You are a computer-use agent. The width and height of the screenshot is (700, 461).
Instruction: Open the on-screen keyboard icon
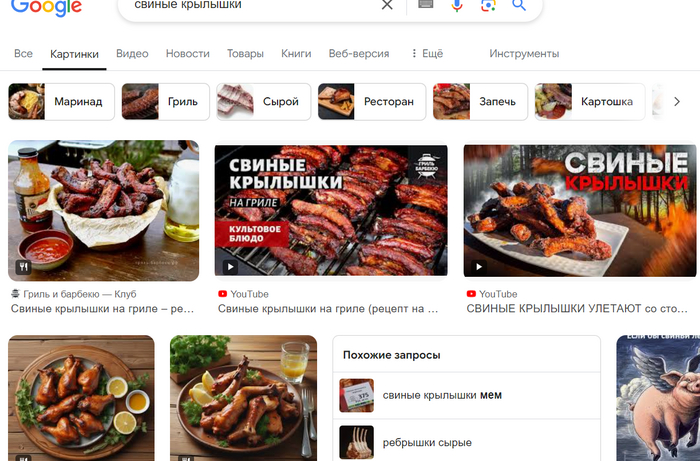click(x=425, y=4)
